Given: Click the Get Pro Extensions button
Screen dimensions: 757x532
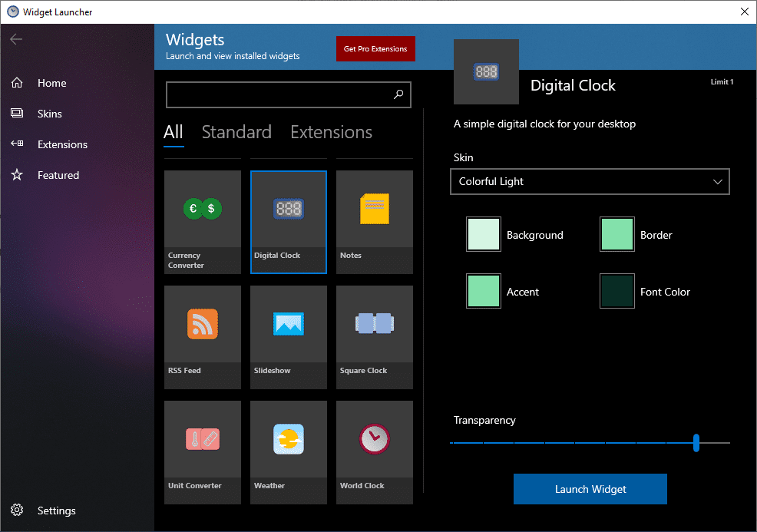Looking at the screenshot, I should 375,48.
